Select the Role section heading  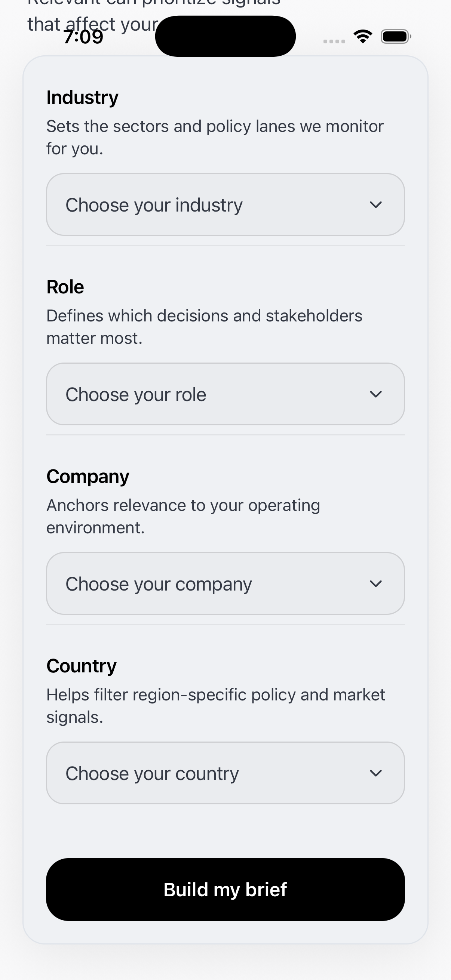click(65, 286)
